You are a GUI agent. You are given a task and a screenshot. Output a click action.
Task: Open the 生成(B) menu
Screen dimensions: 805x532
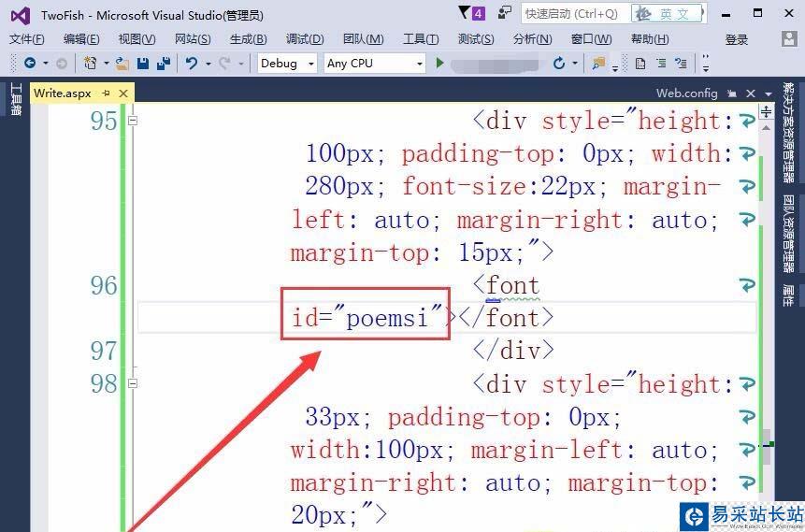click(x=248, y=39)
